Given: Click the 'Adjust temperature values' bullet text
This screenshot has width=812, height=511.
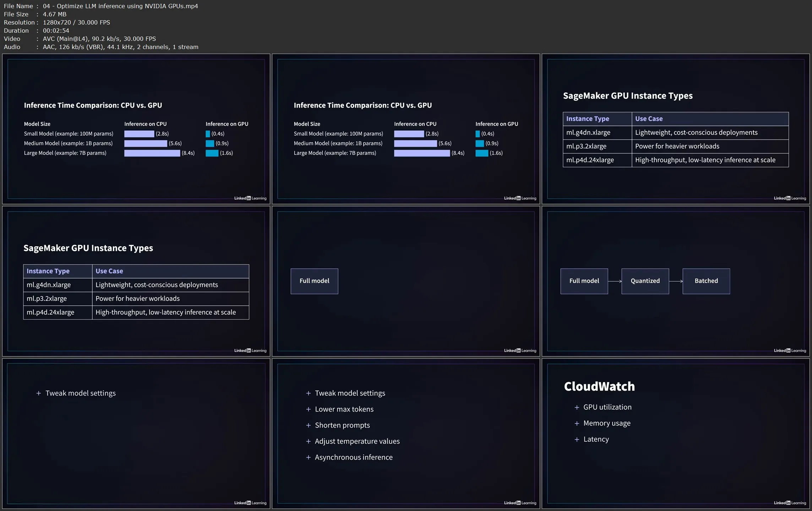Looking at the screenshot, I should [357, 441].
